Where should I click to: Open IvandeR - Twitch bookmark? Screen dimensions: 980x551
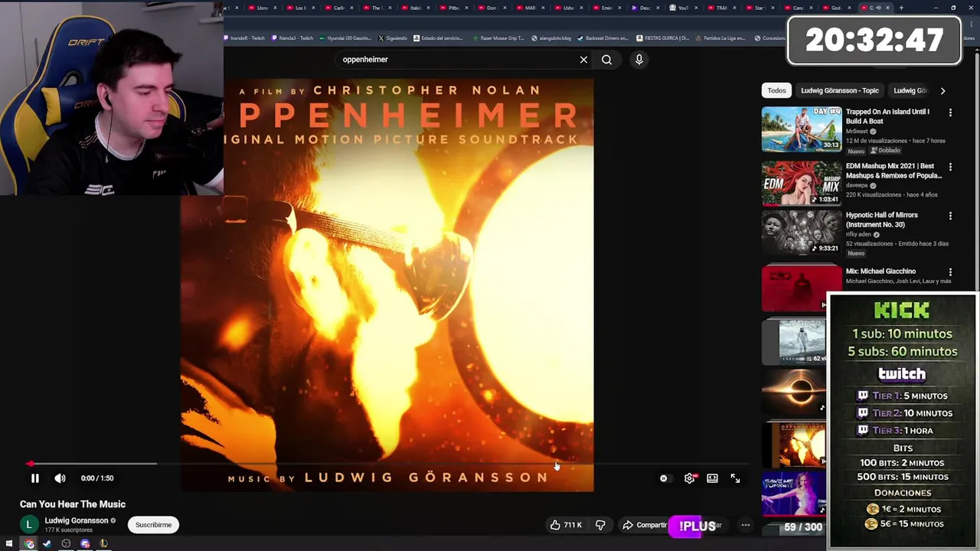click(x=246, y=38)
